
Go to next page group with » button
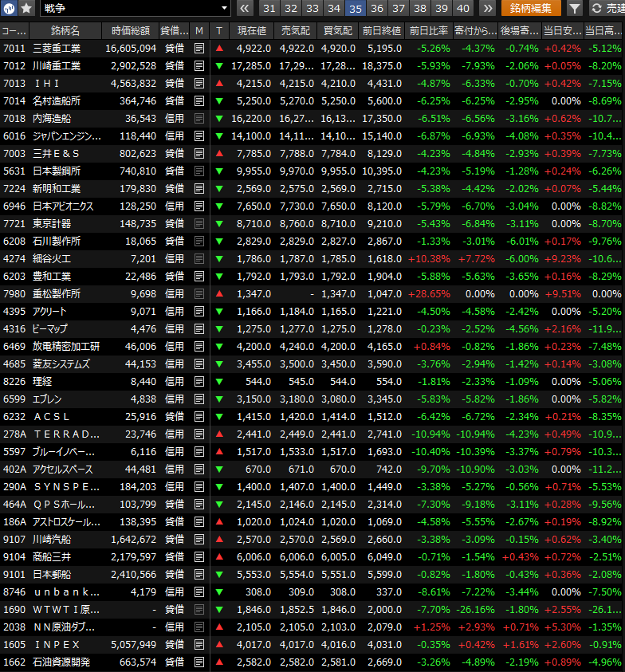487,9
